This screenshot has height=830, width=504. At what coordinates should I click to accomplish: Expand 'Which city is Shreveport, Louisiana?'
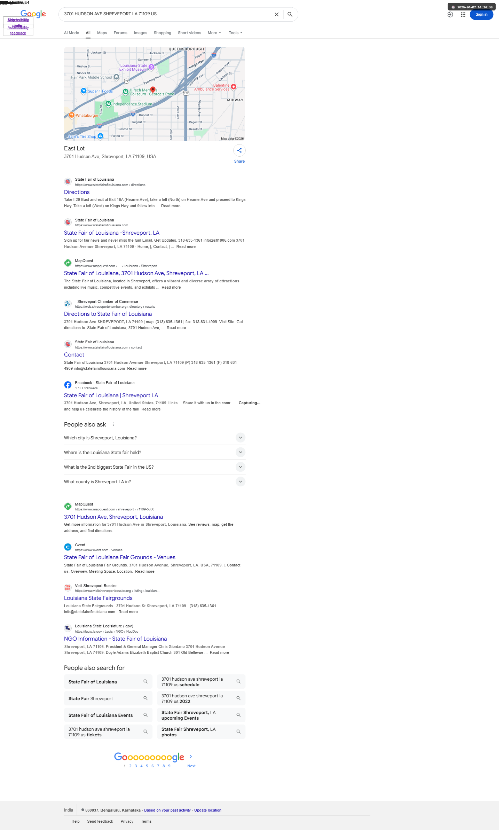[155, 438]
